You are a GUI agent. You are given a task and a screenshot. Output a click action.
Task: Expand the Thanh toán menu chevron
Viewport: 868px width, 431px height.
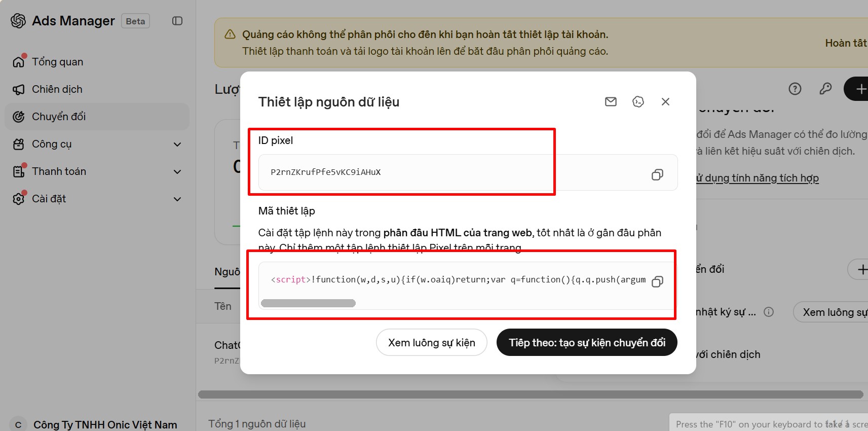[177, 171]
